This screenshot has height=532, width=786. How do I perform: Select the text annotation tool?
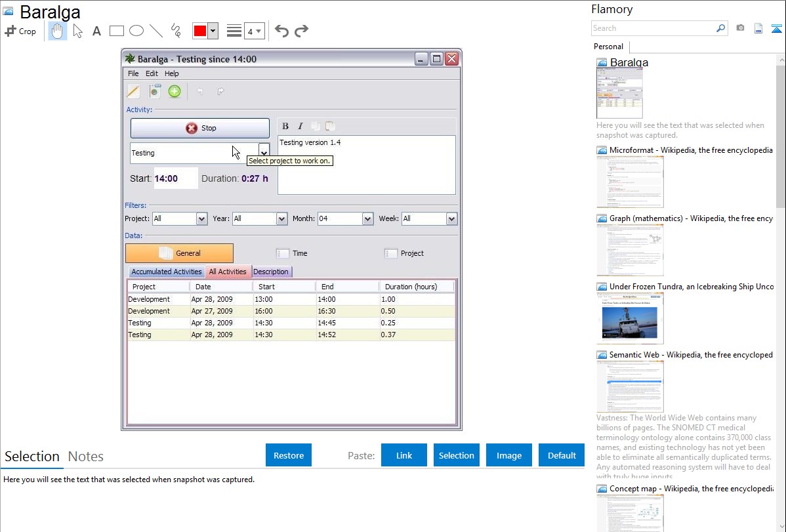[x=96, y=31]
